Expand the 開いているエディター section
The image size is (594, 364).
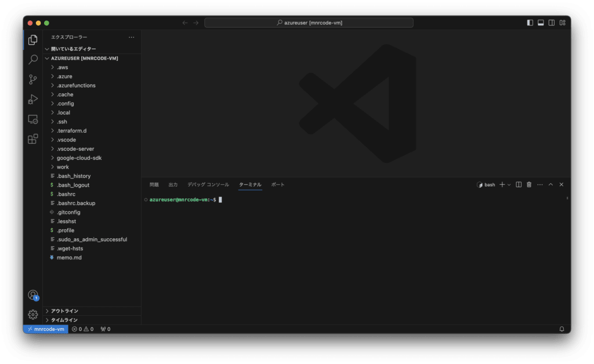click(x=92, y=49)
